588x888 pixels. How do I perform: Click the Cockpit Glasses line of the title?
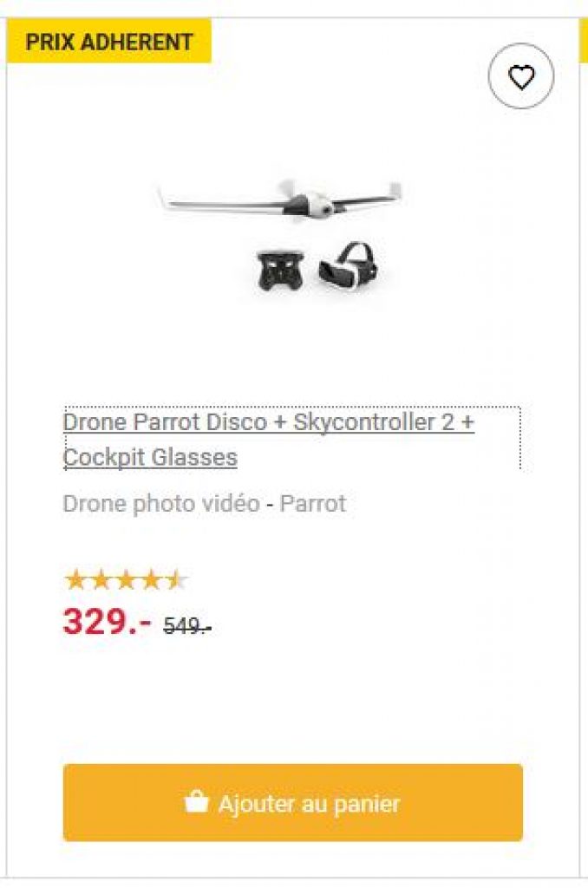click(150, 458)
